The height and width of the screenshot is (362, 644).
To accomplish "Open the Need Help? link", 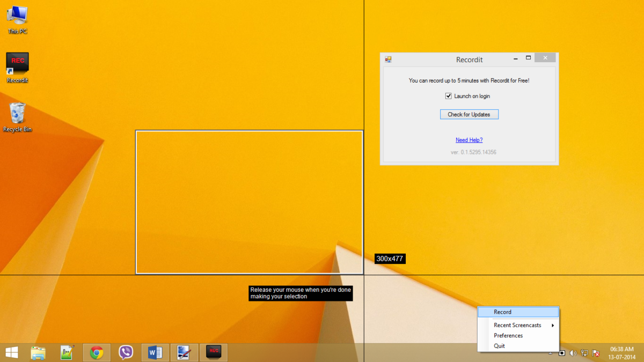I will point(469,140).
